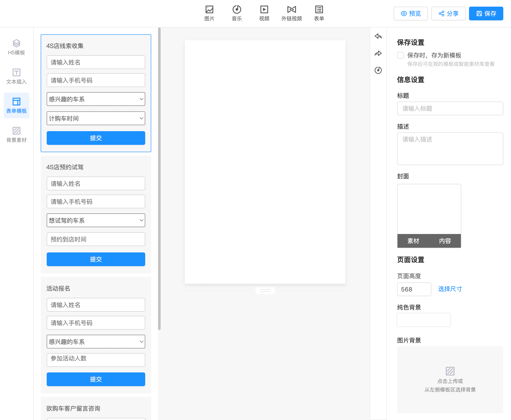The width and height of the screenshot is (511, 420).
Task: Insert an image with the 图片 icon
Action: click(209, 13)
